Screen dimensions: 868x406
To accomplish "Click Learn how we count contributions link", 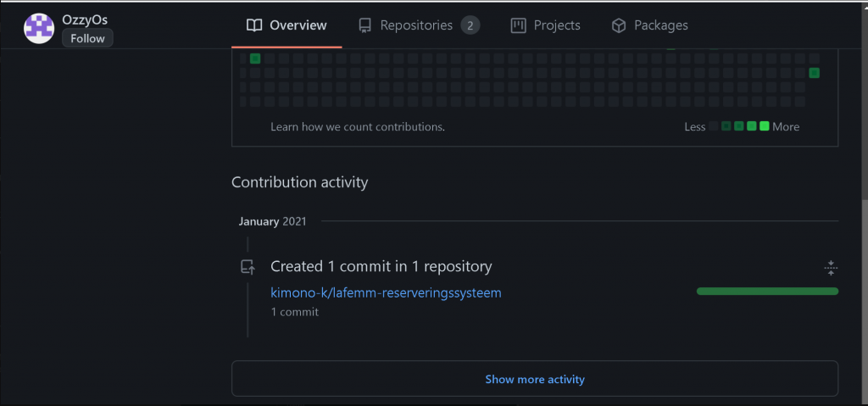I will [358, 127].
